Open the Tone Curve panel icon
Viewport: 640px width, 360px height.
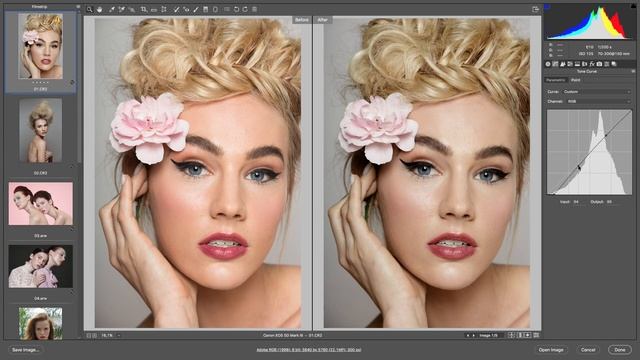click(x=555, y=64)
